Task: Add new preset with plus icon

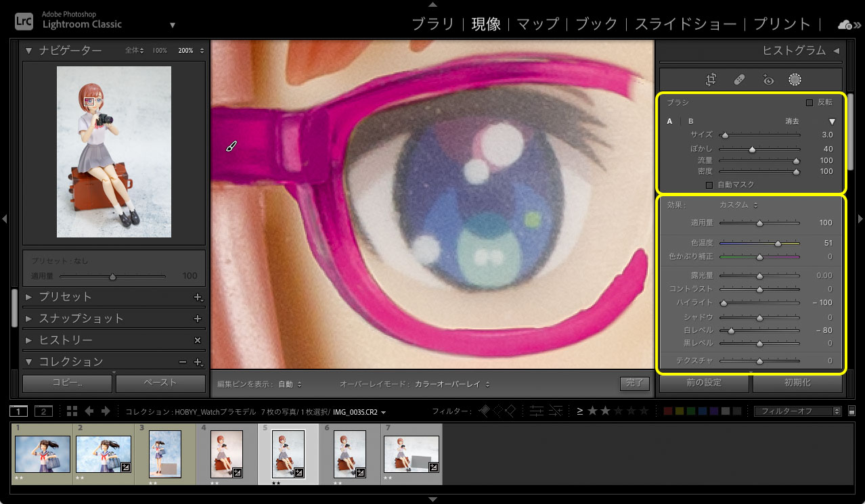Action: [x=198, y=297]
